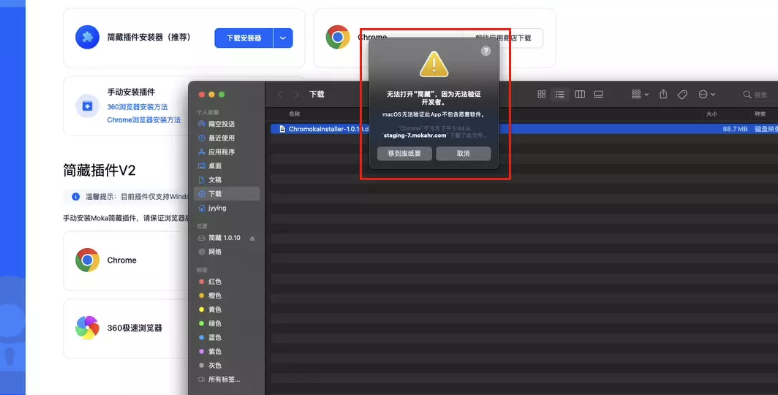Sort by the 名称 column header
The width and height of the screenshot is (778, 395).
coord(294,114)
